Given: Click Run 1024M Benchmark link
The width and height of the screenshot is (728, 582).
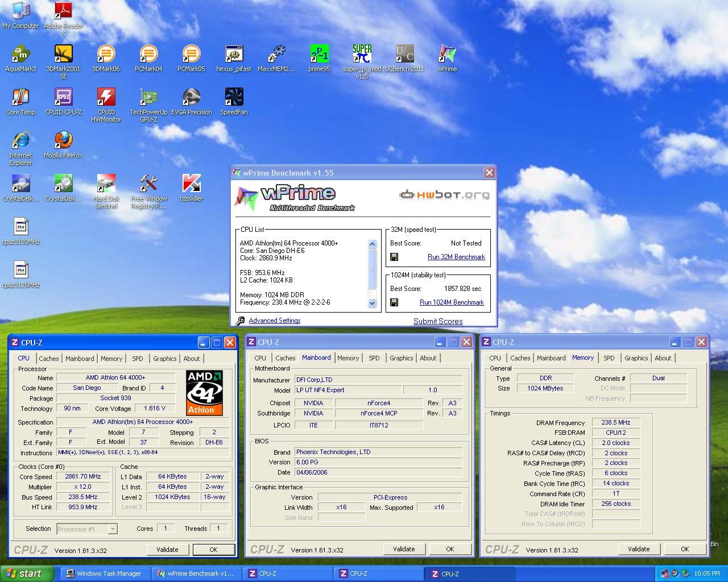Looking at the screenshot, I should coord(452,302).
